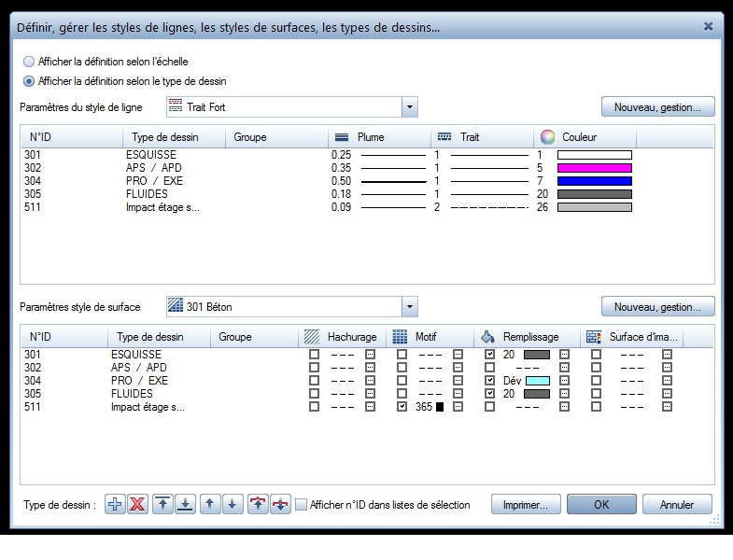
Task: Click the Hachurage column header
Action: [342, 337]
